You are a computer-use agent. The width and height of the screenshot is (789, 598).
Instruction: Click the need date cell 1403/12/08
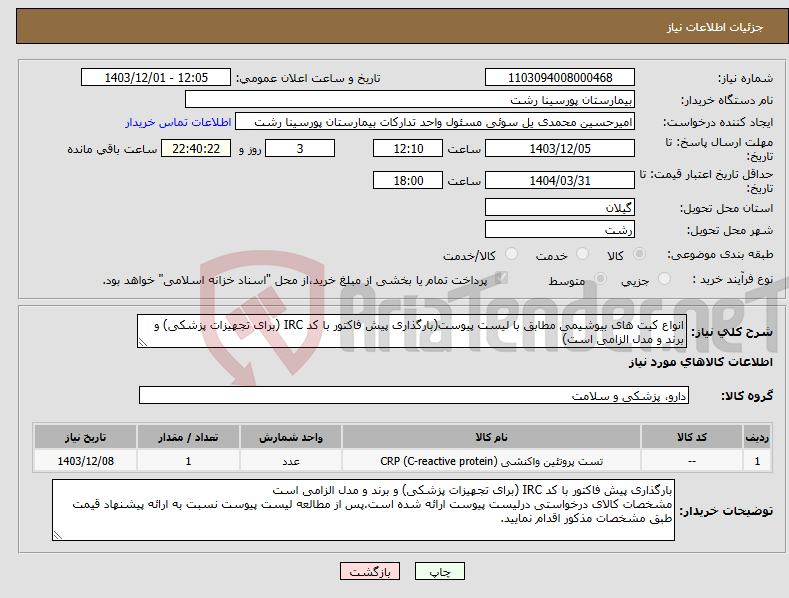click(x=86, y=461)
